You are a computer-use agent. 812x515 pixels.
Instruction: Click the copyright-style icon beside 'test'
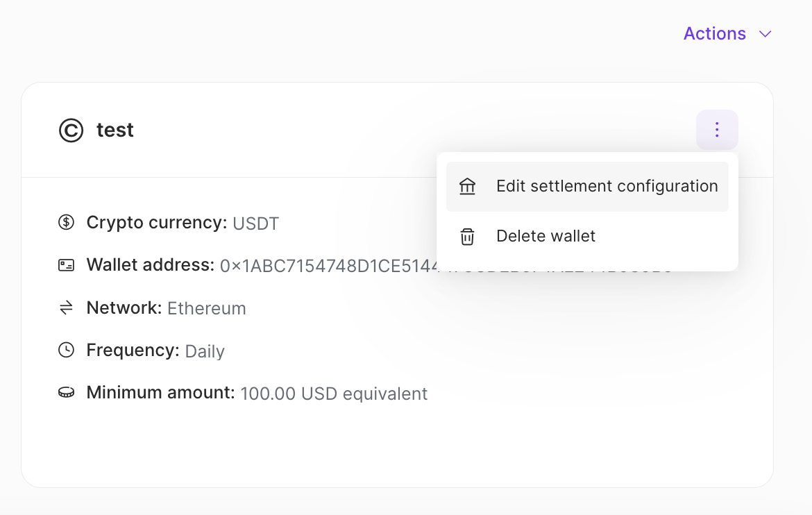[70, 130]
